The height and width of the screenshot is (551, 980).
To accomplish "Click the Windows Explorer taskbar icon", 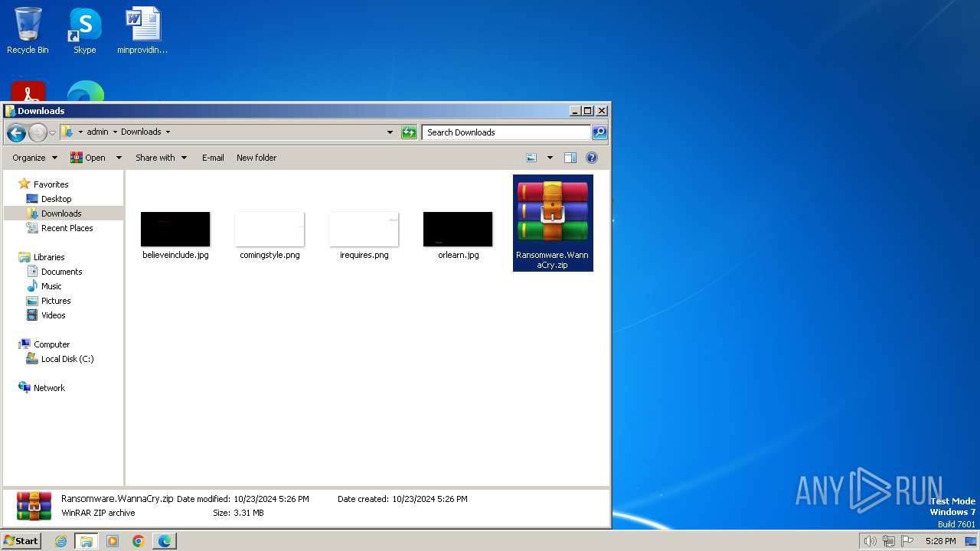I will click(x=87, y=541).
